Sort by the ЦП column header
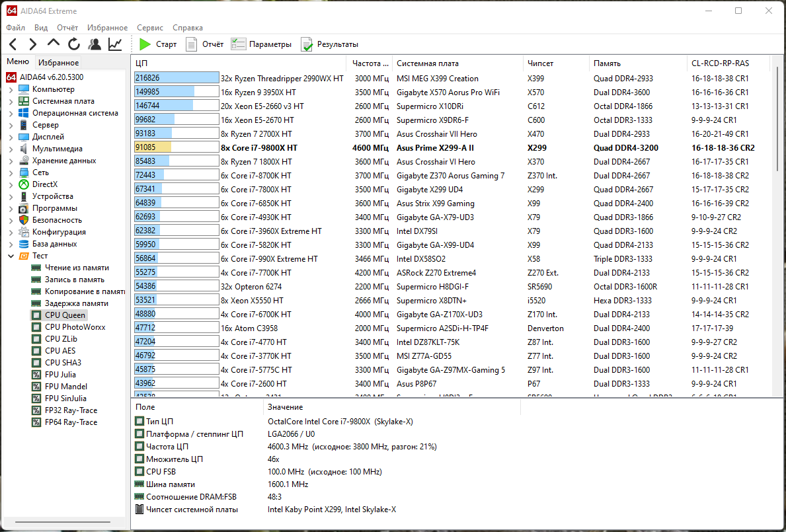 coord(239,63)
